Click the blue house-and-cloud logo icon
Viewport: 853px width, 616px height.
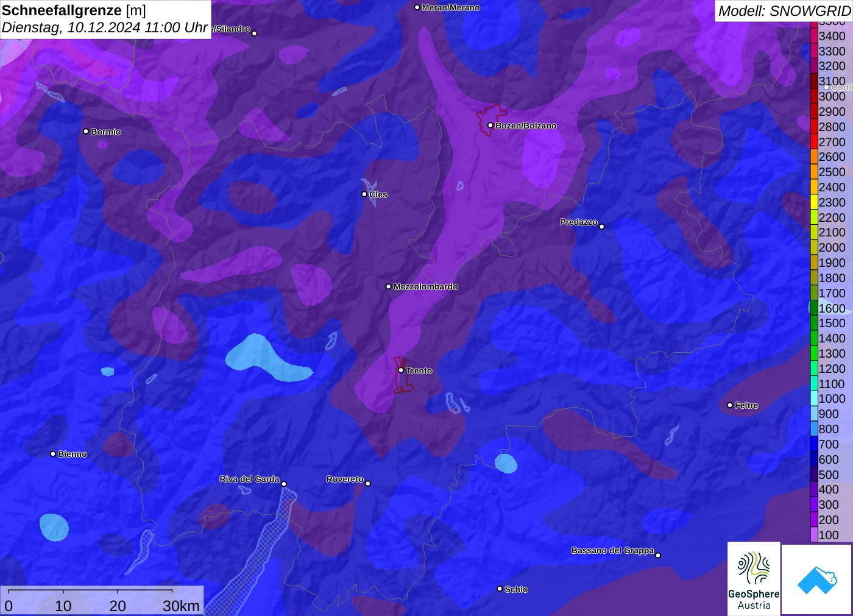click(x=817, y=579)
